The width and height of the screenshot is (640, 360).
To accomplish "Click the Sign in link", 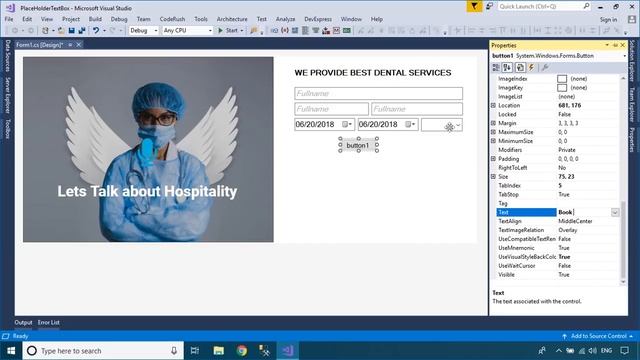I will point(608,20).
